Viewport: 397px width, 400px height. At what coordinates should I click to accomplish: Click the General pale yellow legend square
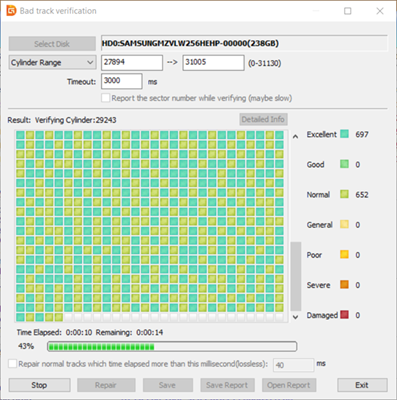pos(344,224)
